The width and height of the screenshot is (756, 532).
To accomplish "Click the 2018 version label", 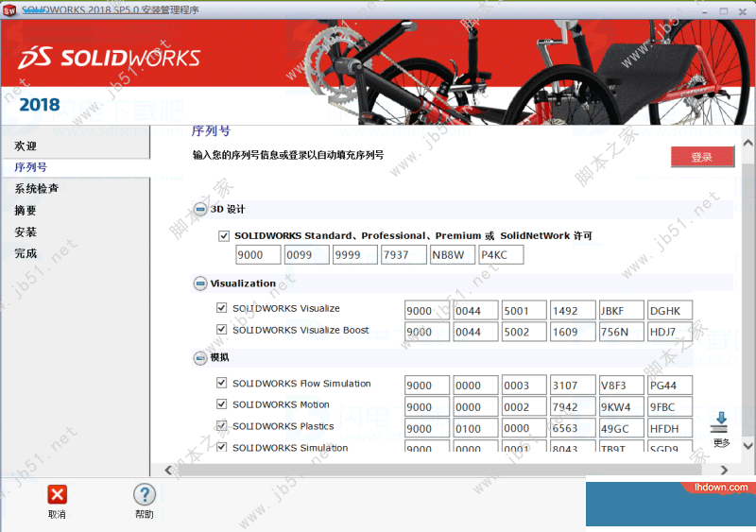I will (40, 105).
